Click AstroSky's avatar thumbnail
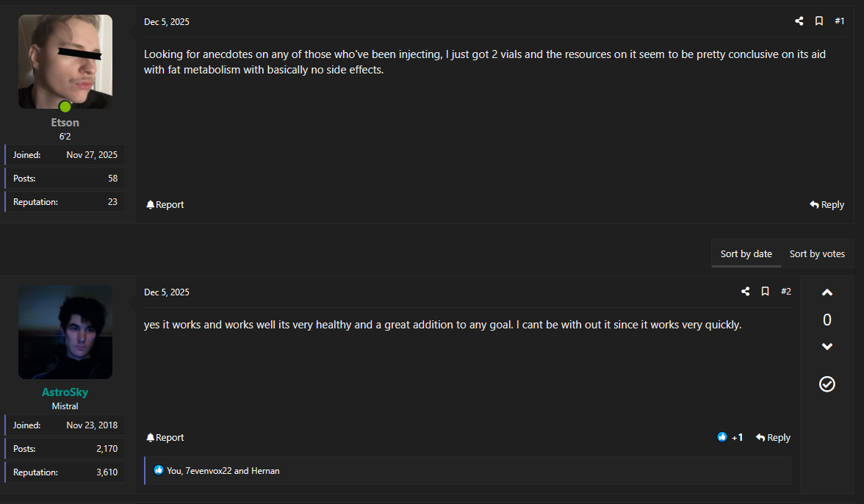 tap(65, 332)
